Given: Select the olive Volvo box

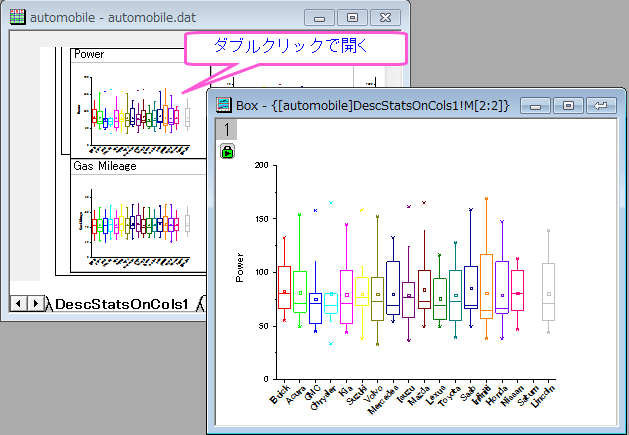Looking at the screenshot, I should (x=377, y=299).
